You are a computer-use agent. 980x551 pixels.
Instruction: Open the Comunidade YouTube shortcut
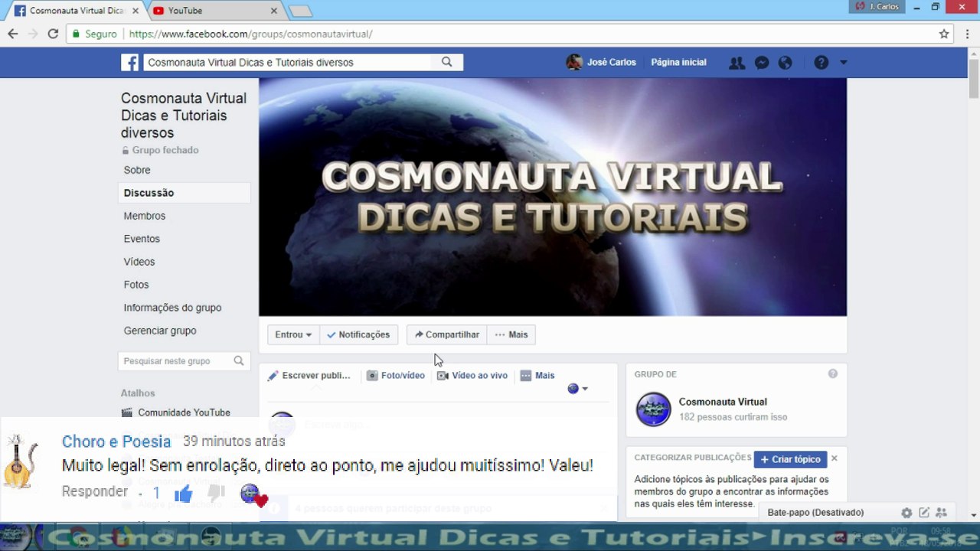point(184,412)
